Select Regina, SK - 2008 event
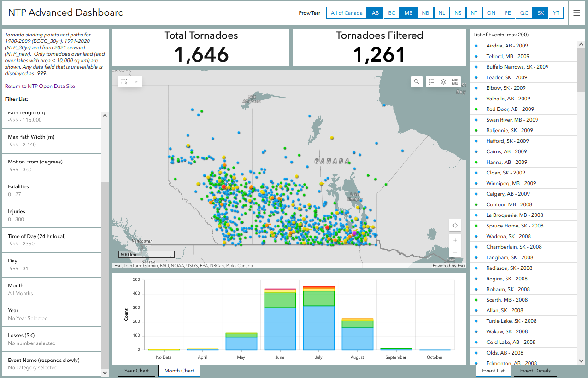 524,279
